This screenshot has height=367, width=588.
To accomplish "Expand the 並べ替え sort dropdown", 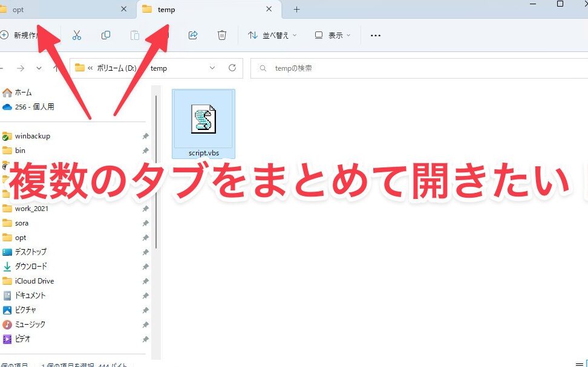I will pyautogui.click(x=272, y=35).
